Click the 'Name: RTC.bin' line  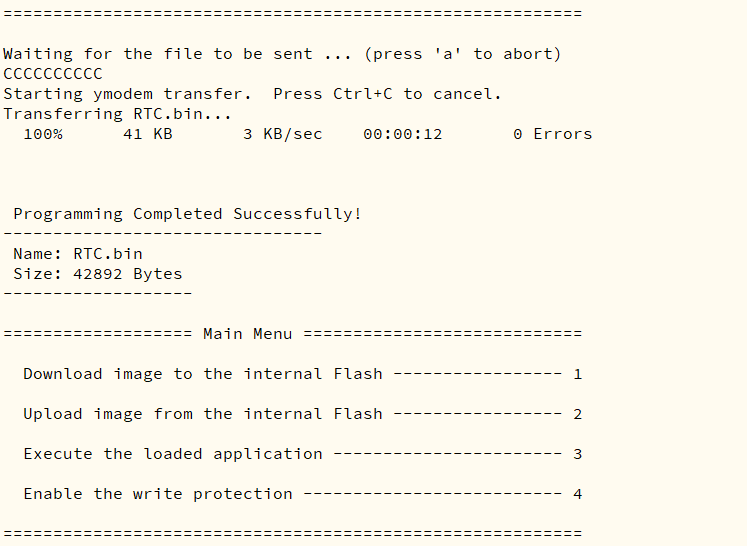pyautogui.click(x=78, y=254)
